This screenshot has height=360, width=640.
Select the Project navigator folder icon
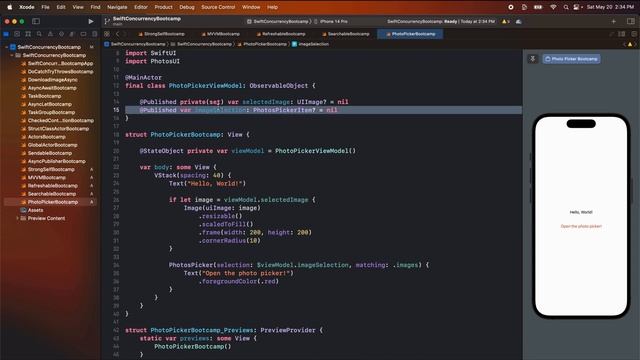pos(6,34)
